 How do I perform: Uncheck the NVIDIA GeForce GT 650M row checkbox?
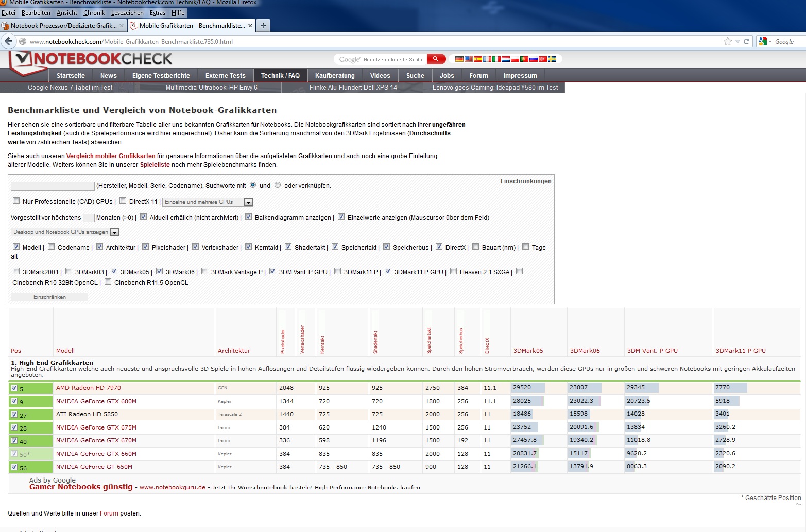tap(14, 467)
